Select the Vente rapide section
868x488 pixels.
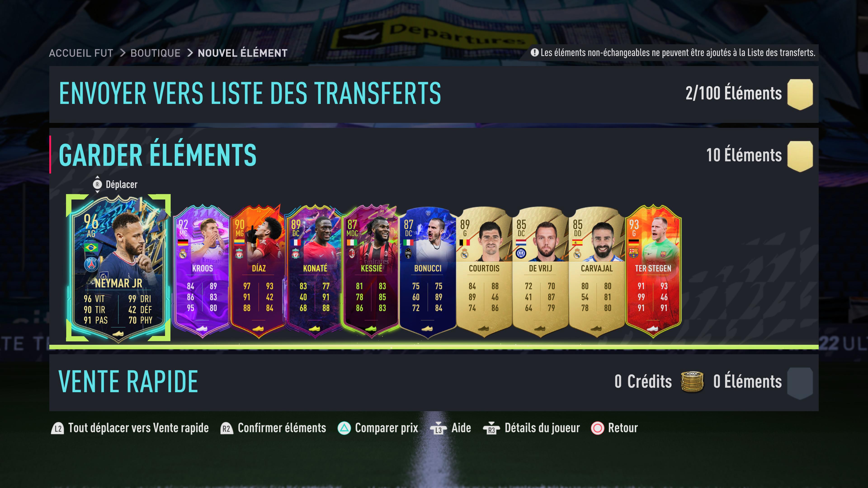434,382
